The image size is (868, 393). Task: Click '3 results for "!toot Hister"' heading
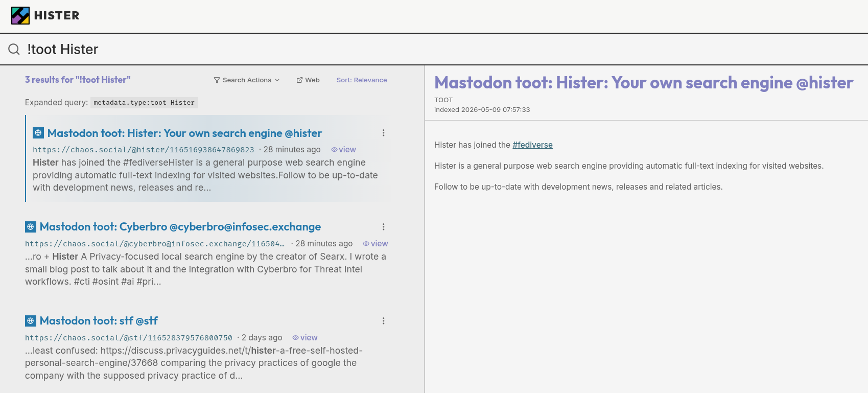click(x=78, y=80)
